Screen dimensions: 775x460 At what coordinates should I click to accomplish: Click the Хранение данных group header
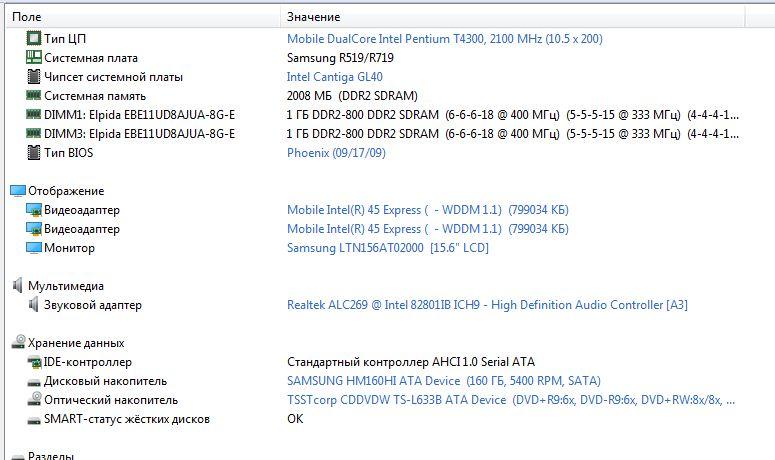(75, 343)
